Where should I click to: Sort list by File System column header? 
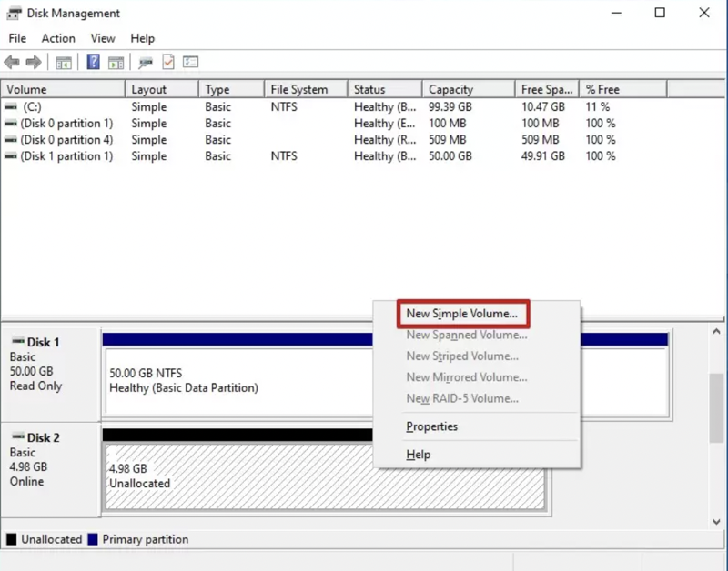(298, 89)
